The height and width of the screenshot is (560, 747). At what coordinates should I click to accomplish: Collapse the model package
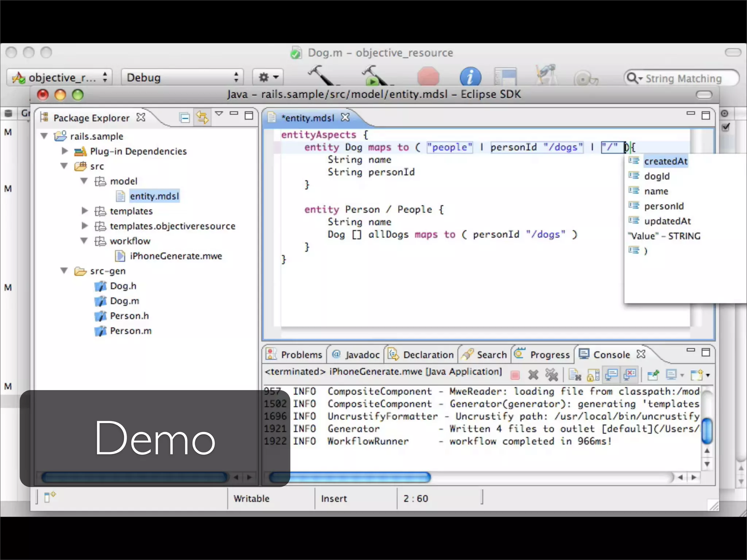tap(84, 181)
